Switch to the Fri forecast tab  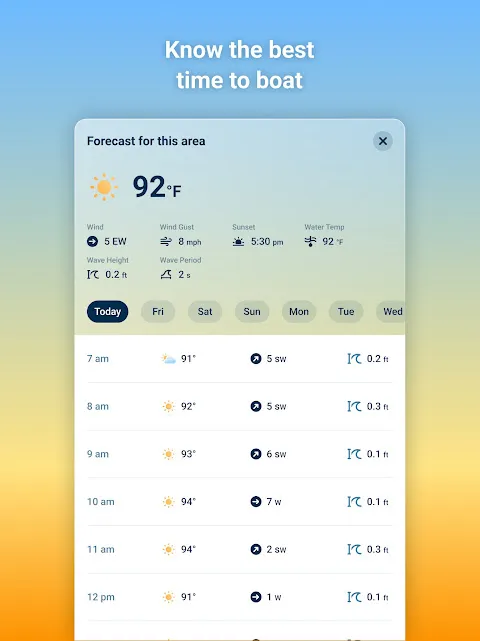pos(158,312)
